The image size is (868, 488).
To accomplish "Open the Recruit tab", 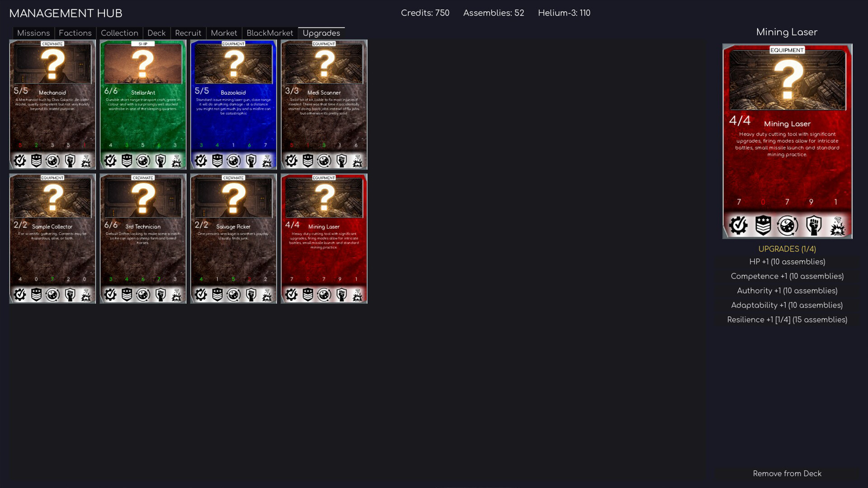I will tap(188, 33).
